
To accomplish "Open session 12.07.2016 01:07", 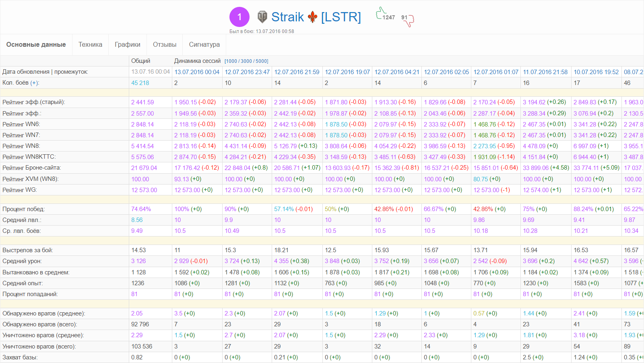I will (496, 72).
